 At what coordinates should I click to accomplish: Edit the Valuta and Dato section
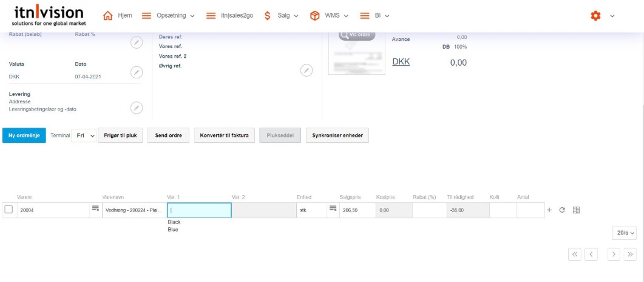click(x=137, y=72)
